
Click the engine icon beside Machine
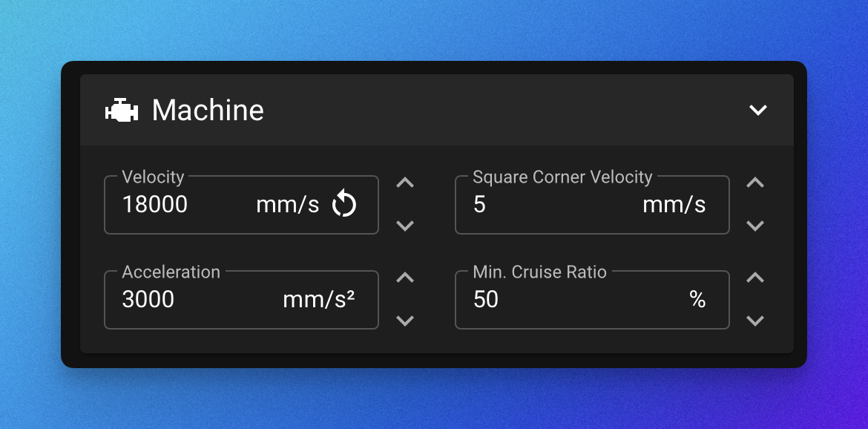[x=122, y=110]
